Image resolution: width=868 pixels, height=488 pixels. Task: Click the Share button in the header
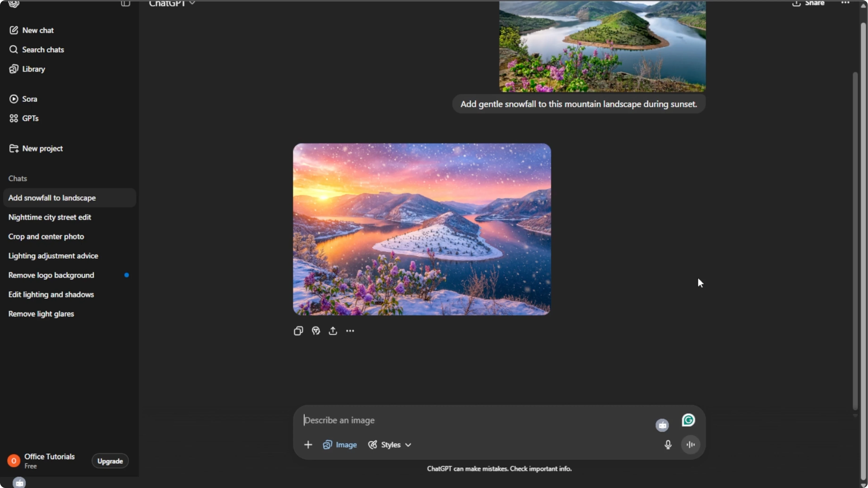click(808, 3)
